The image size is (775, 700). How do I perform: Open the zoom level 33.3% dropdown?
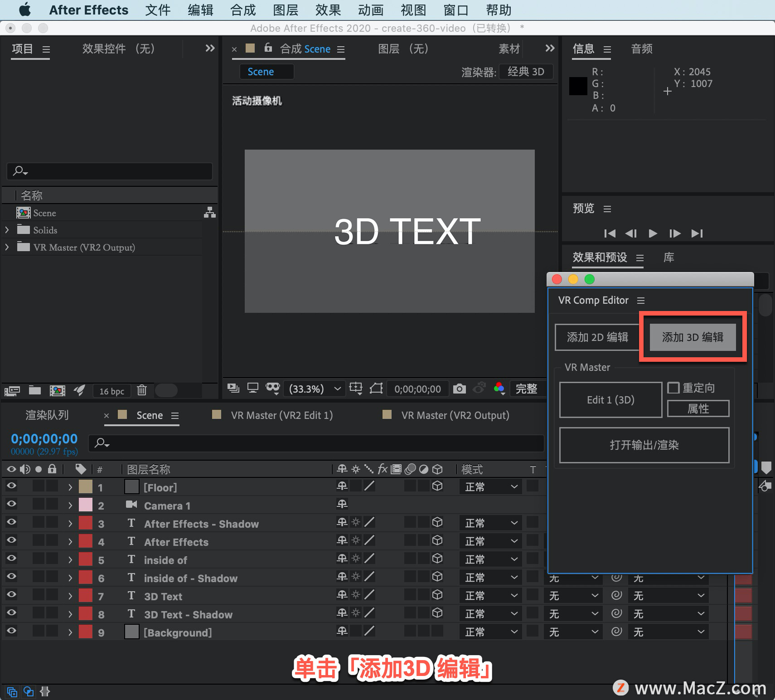[315, 389]
